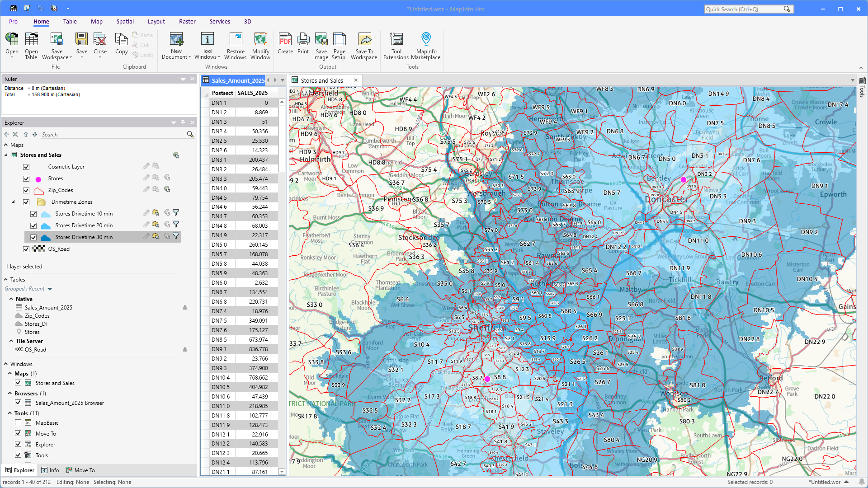Expand Grouped: Recent tables dropdown
The image size is (868, 488).
tap(50, 289)
